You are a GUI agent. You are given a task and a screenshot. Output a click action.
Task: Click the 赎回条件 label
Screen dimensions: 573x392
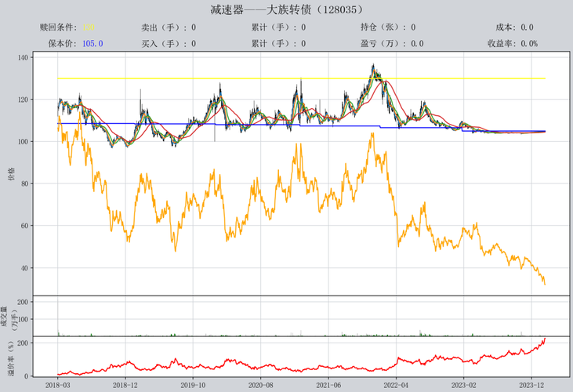tap(59, 27)
